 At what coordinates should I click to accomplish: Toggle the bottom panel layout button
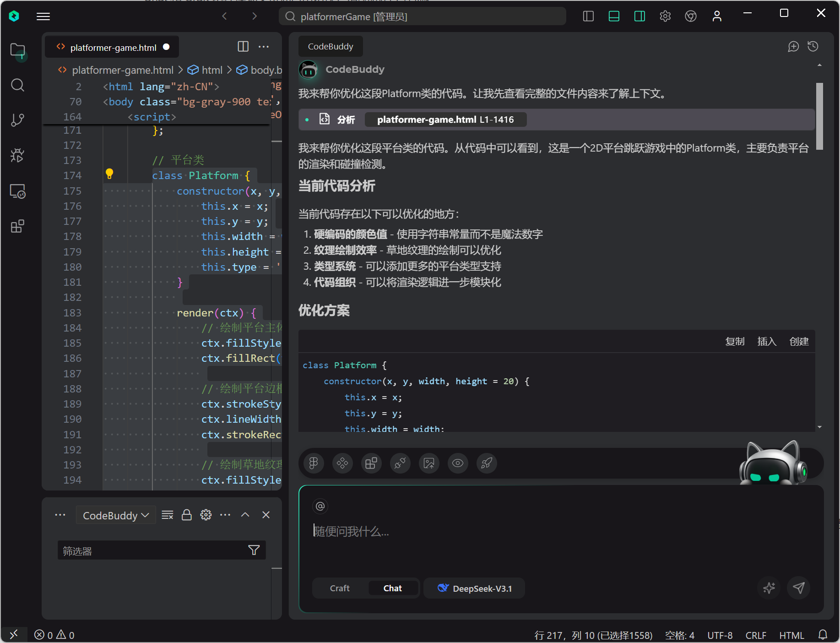tap(614, 16)
